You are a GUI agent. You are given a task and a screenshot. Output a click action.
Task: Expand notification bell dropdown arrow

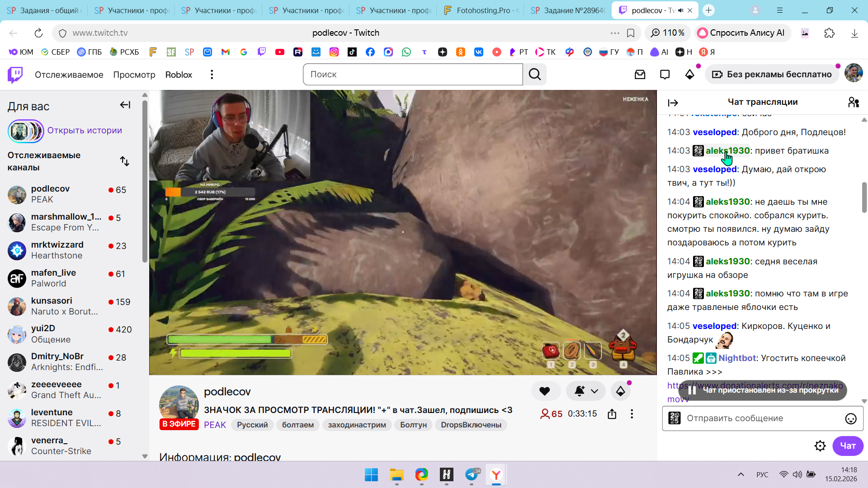(594, 391)
